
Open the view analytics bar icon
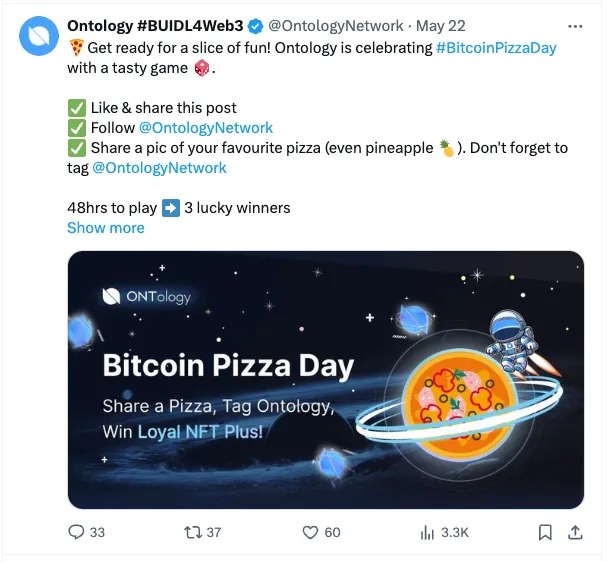click(x=429, y=532)
